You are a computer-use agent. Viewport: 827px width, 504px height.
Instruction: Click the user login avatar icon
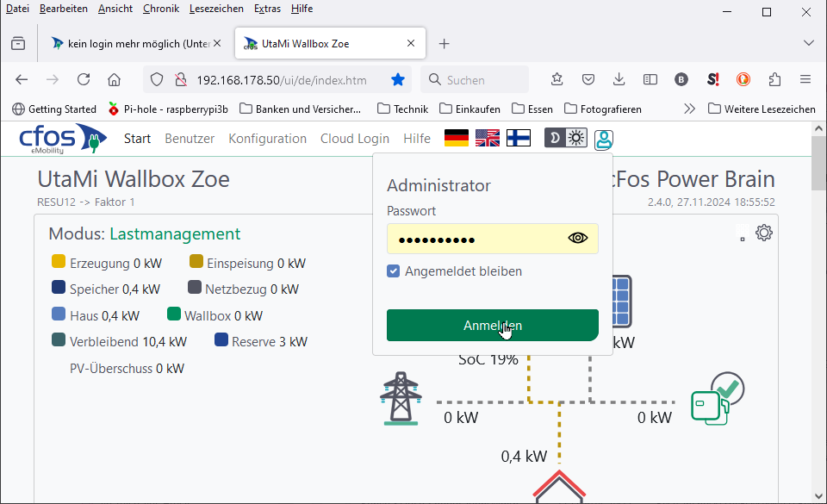coord(604,140)
